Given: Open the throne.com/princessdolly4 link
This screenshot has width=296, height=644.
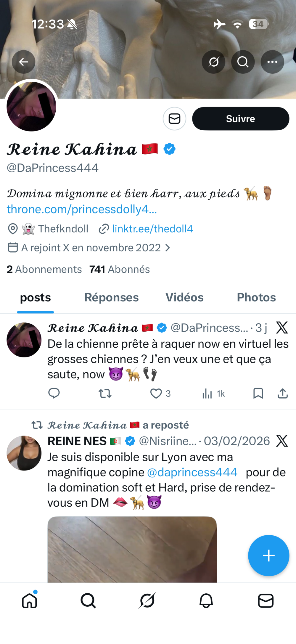Looking at the screenshot, I should (x=82, y=209).
